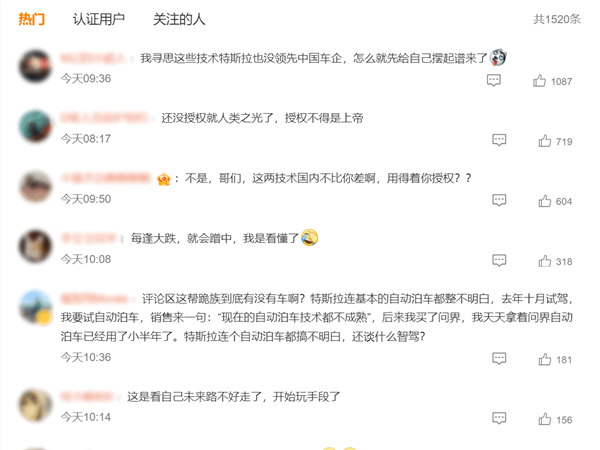Select the 热门 tab
600x450 pixels.
click(32, 19)
